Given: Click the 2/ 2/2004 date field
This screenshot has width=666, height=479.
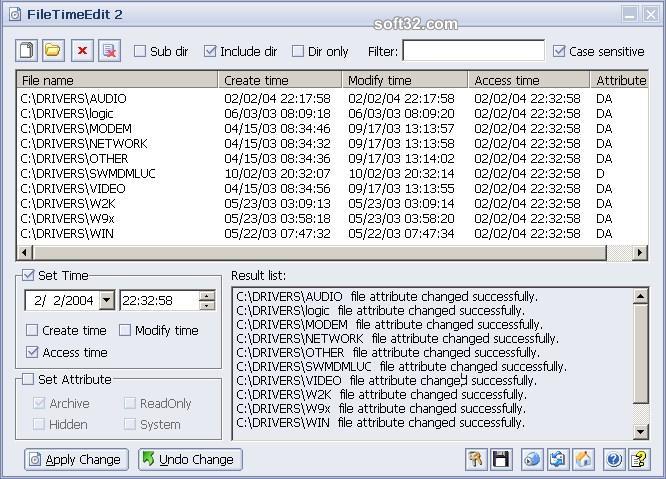Looking at the screenshot, I should [63, 301].
